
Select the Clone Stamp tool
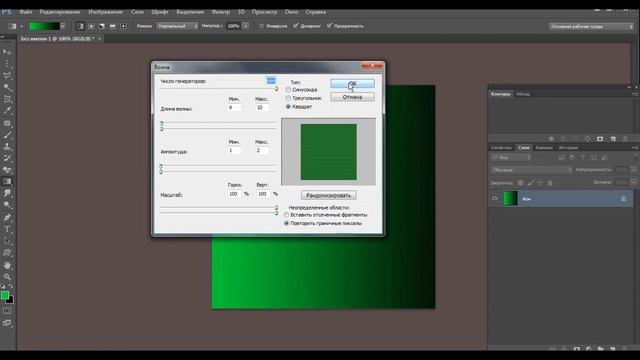(x=7, y=146)
